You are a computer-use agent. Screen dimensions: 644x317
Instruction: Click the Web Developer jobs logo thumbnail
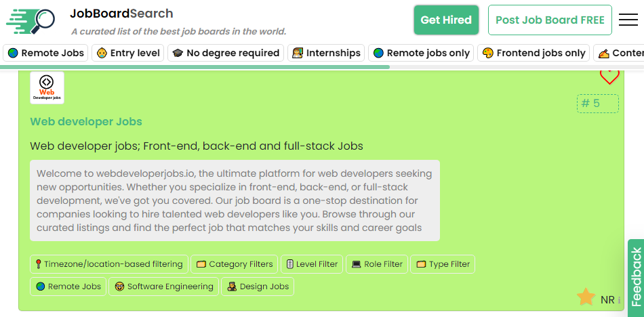[x=47, y=88]
